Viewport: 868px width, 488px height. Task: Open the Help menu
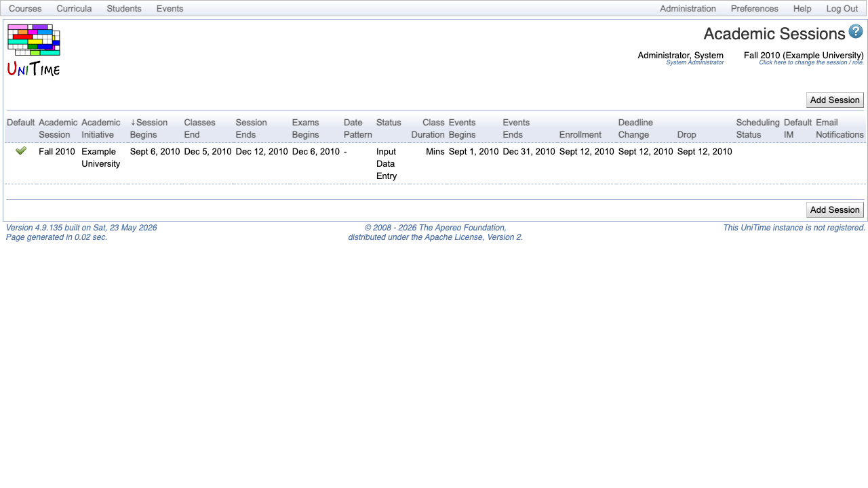(x=802, y=9)
